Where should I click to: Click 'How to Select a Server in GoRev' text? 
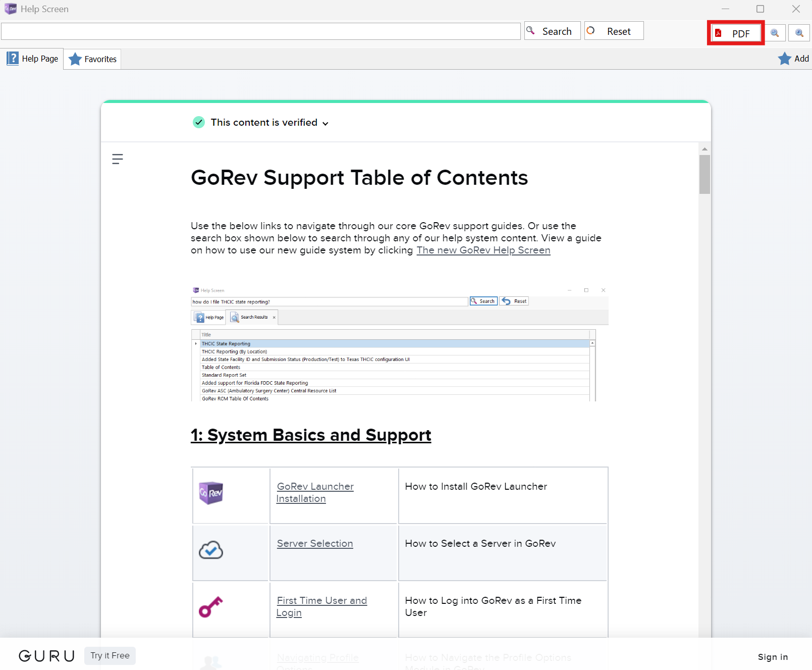click(480, 544)
